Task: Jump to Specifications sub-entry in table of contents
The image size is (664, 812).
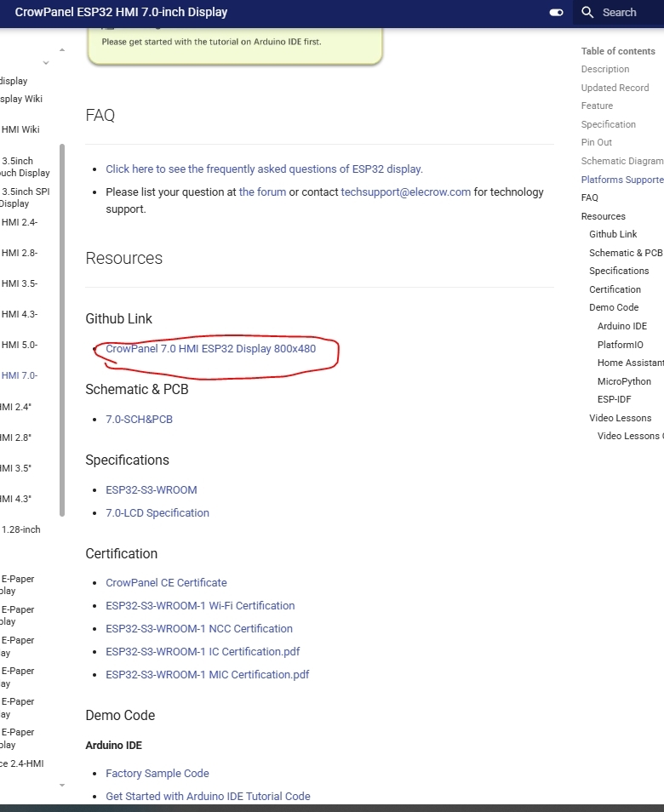Action: point(619,271)
